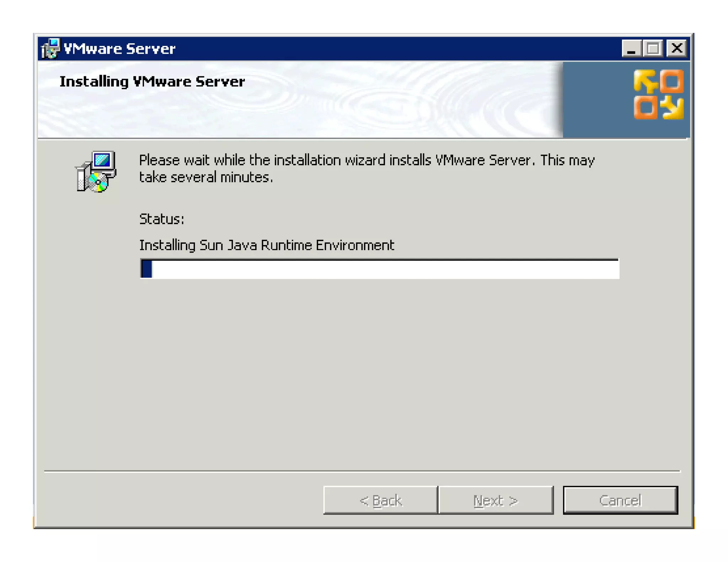Screen dimensions: 728x562
Task: Click the 'Installing VMware Server' heading
Action: click(x=152, y=81)
